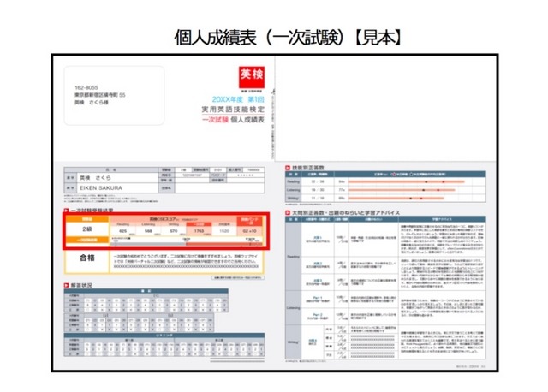Viewport: 548px width, 392px height.
Task: Select postal code 162-8055
Action: (x=86, y=87)
